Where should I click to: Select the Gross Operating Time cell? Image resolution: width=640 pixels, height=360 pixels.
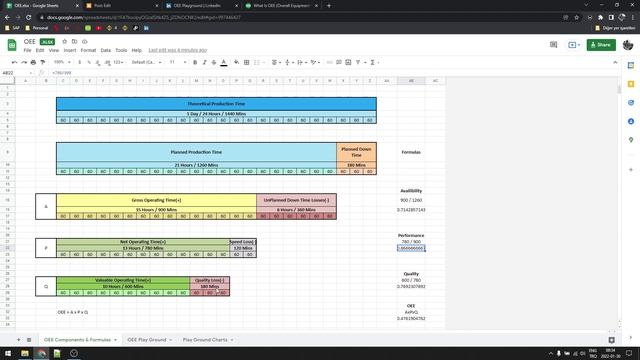156,200
